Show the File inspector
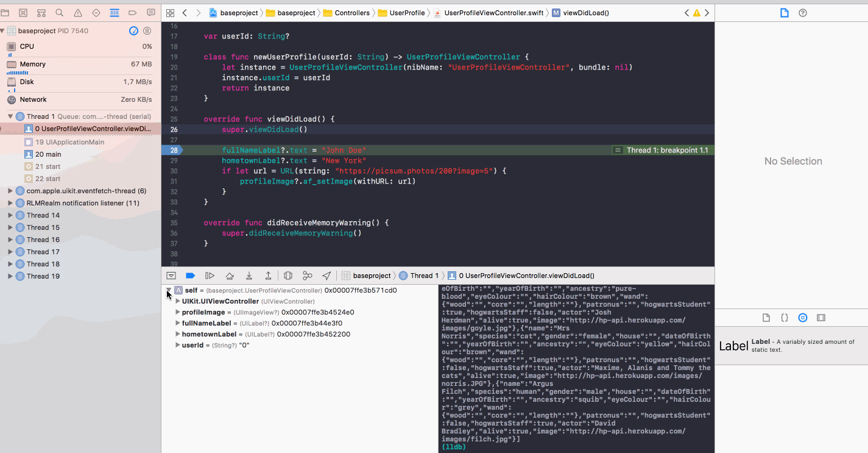Image resolution: width=868 pixels, height=453 pixels. click(785, 13)
